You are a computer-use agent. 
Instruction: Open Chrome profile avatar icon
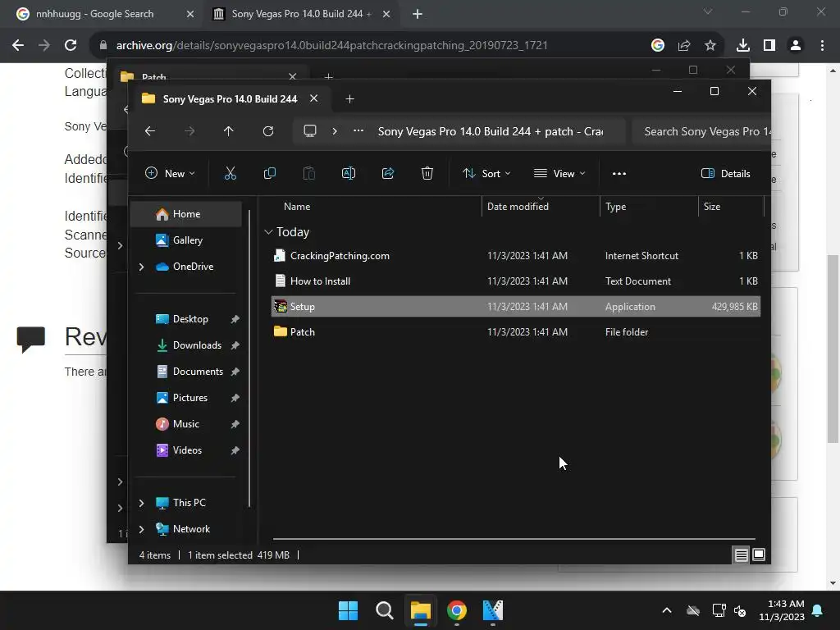coord(796,46)
